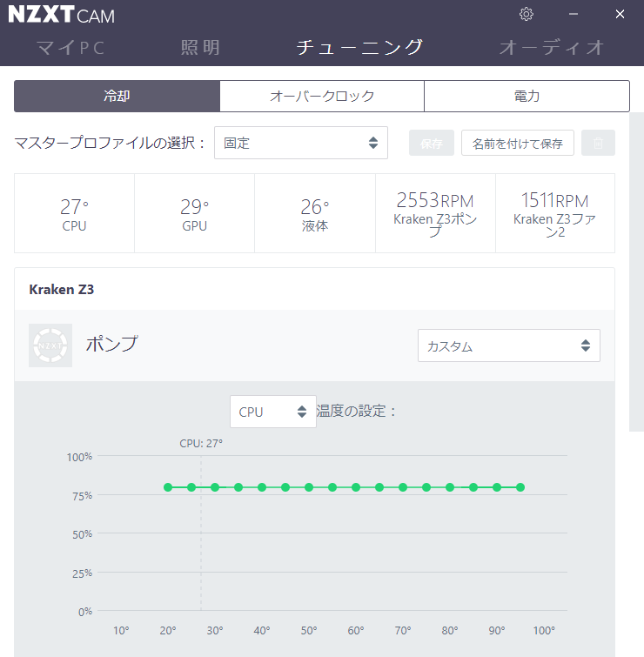Click the GPU 29° temperature tile
The image size is (644, 657).
[x=194, y=213]
